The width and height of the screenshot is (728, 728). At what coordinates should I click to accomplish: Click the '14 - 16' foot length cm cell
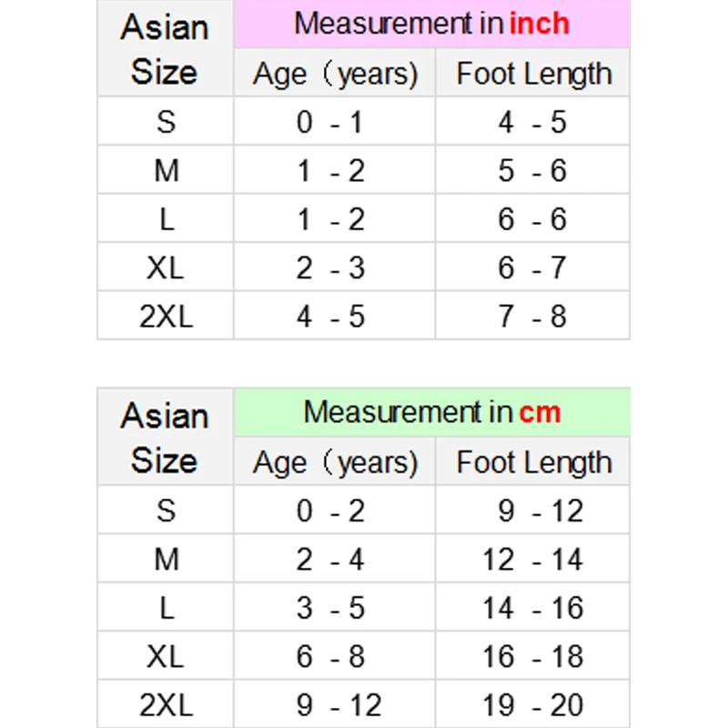click(533, 607)
